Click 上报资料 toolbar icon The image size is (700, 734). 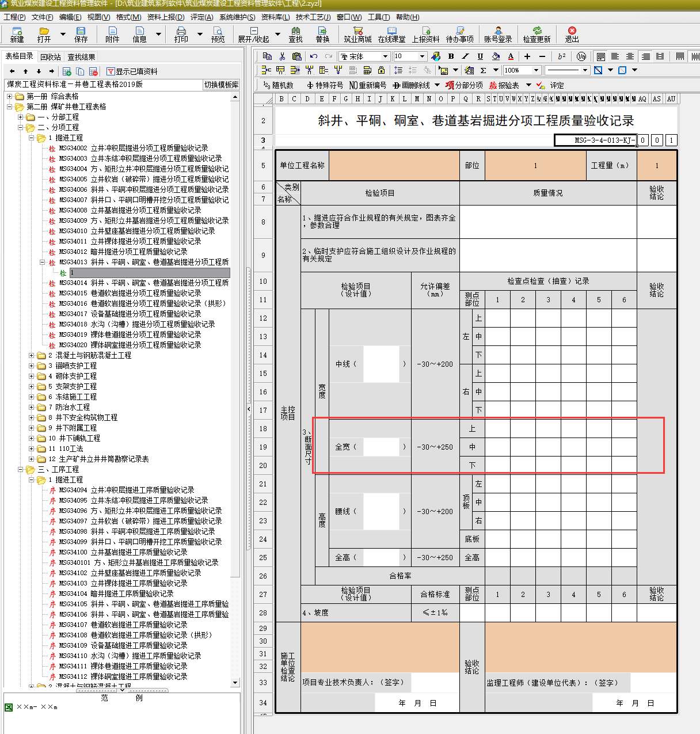click(x=425, y=34)
